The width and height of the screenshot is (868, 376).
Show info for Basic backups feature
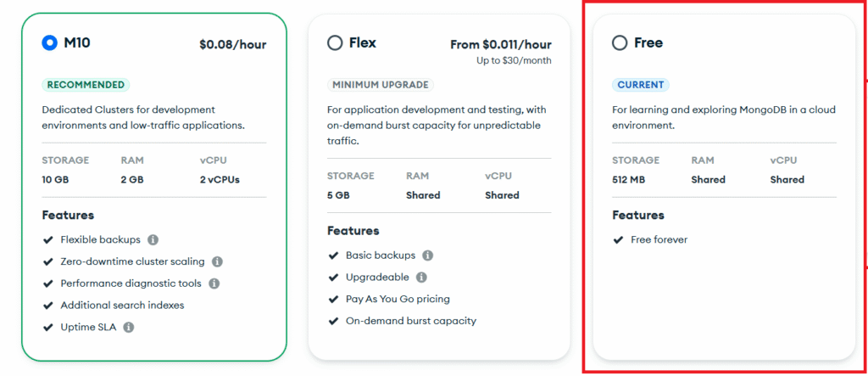(428, 255)
